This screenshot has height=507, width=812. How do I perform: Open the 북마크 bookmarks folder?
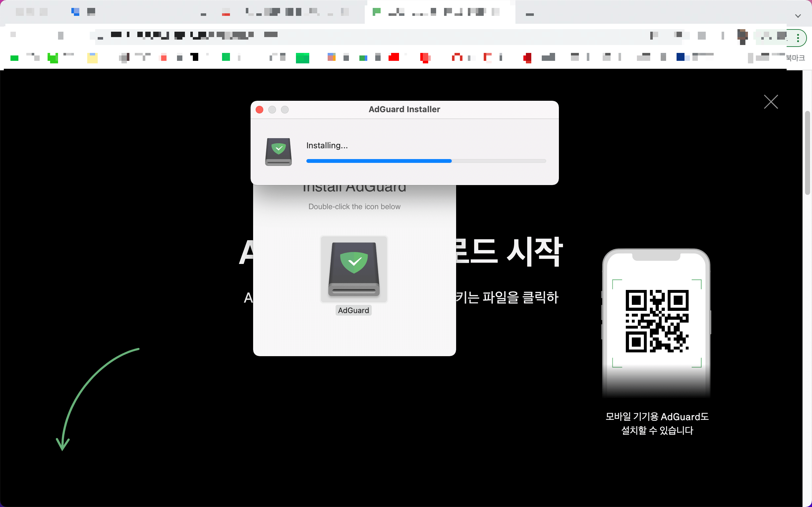click(x=795, y=58)
